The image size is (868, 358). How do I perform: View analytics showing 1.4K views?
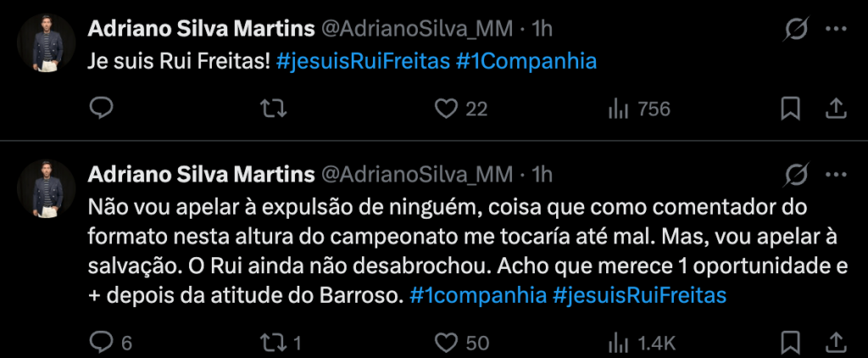click(x=618, y=342)
